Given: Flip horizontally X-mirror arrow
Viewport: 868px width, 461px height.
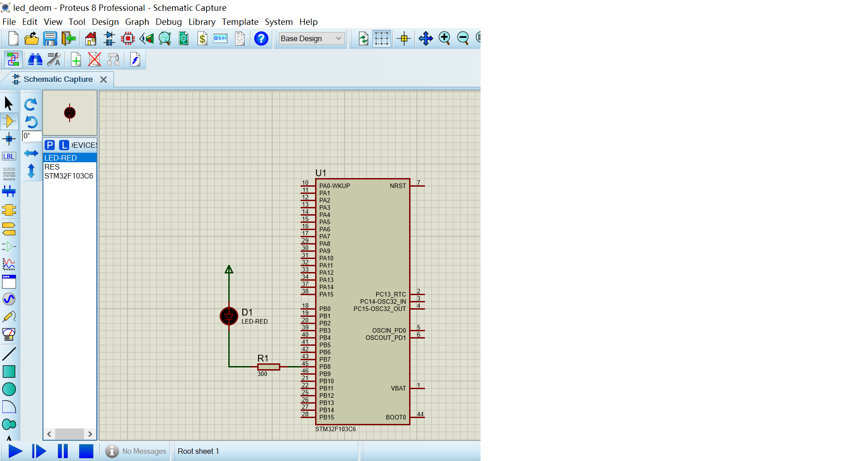Looking at the screenshot, I should coord(31,153).
